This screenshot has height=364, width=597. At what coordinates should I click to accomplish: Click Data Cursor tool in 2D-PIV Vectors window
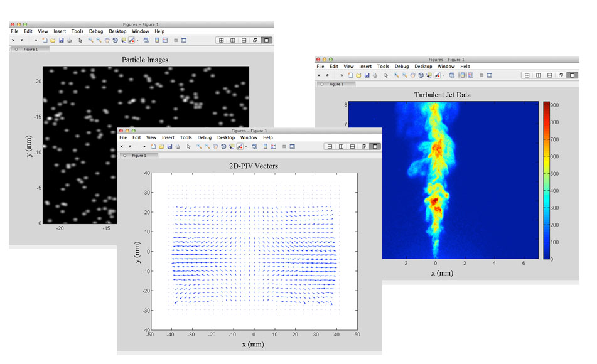pyautogui.click(x=232, y=146)
